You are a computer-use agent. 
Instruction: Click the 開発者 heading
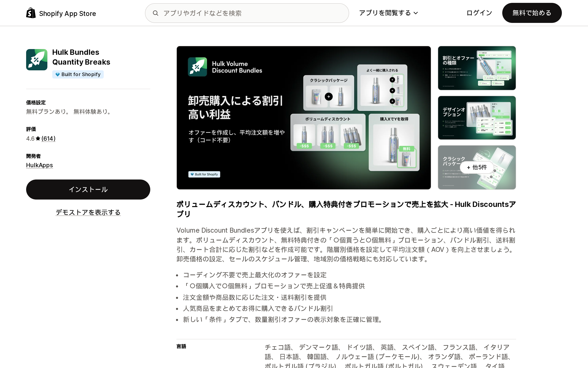point(33,156)
